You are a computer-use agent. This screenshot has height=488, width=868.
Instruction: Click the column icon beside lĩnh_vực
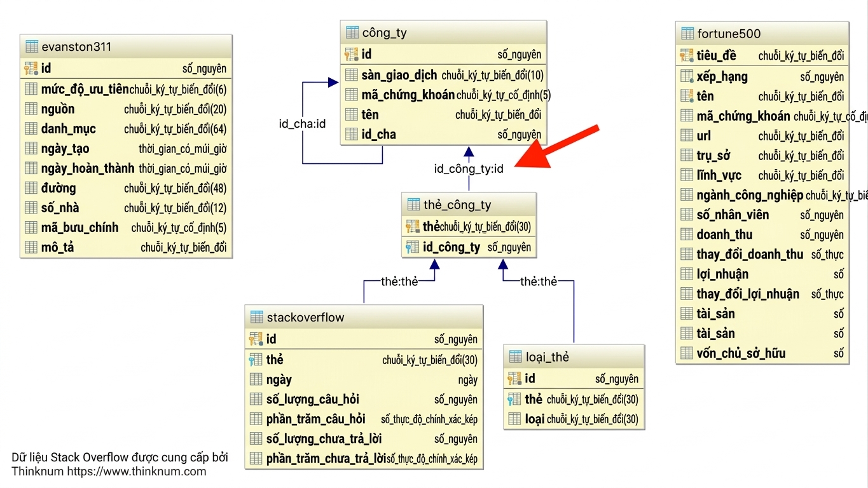(687, 175)
